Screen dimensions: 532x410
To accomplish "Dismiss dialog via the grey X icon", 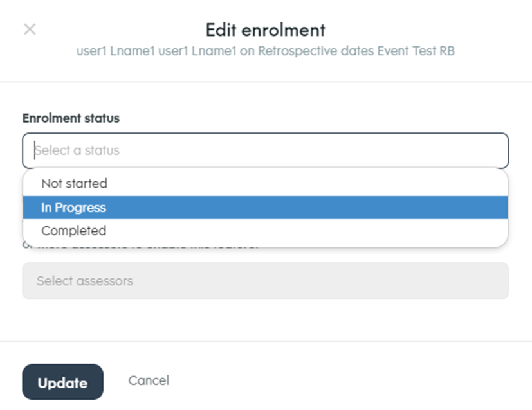I will [30, 30].
